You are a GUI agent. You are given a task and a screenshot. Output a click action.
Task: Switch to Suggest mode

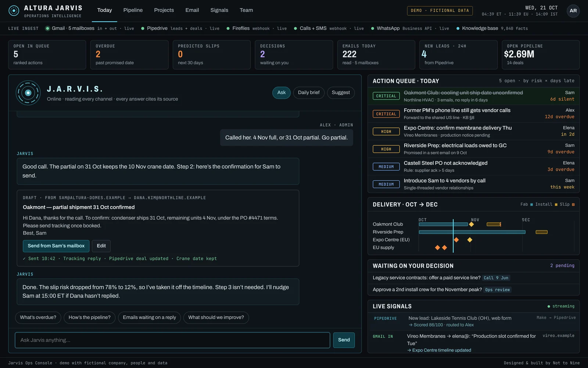pyautogui.click(x=341, y=93)
